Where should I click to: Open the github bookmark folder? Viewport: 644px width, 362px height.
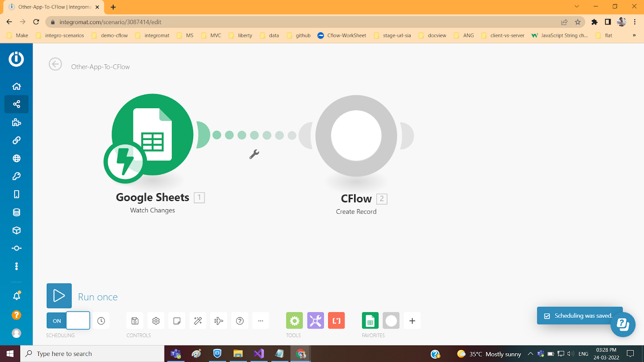299,35
